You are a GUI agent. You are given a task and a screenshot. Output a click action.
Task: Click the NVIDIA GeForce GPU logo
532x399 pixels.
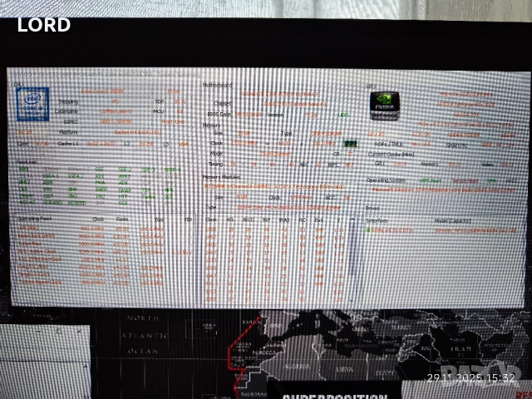tap(386, 107)
